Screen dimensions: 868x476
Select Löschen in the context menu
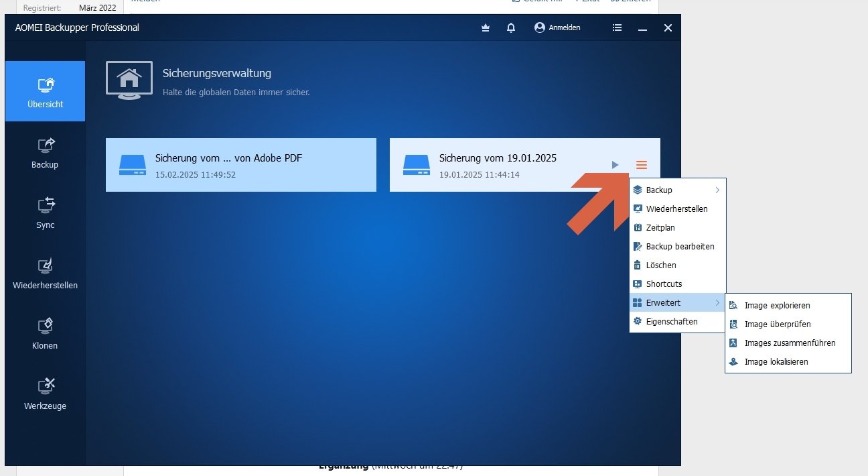[678, 265]
